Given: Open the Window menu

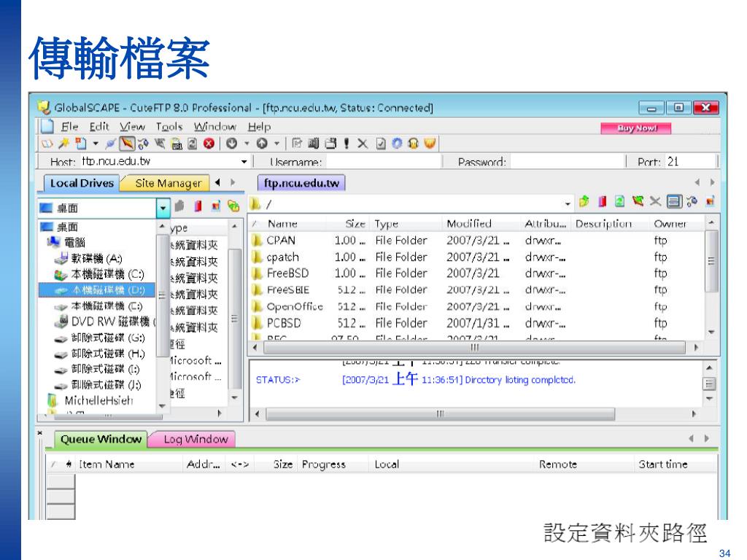Looking at the screenshot, I should 215,127.
